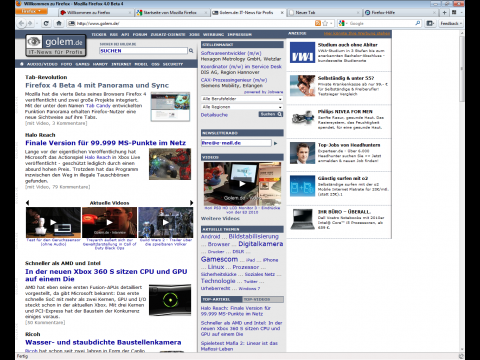Click the site search magnifier icon

(191, 51)
